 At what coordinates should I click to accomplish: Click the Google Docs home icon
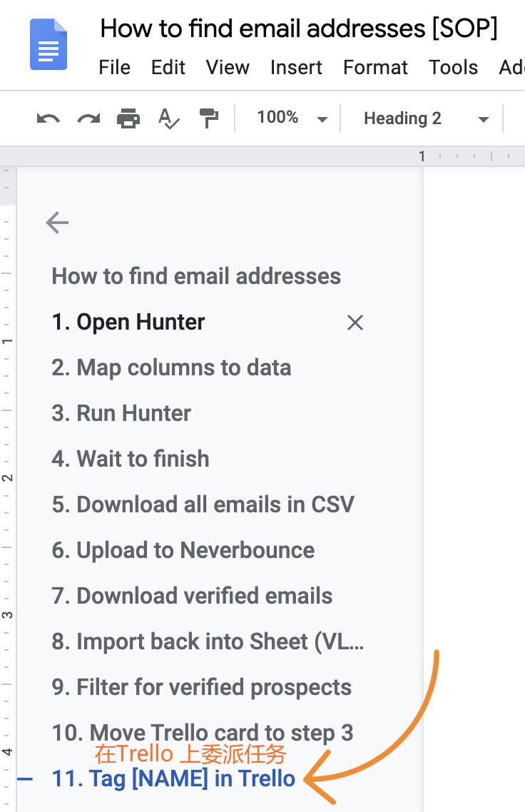coord(49,44)
